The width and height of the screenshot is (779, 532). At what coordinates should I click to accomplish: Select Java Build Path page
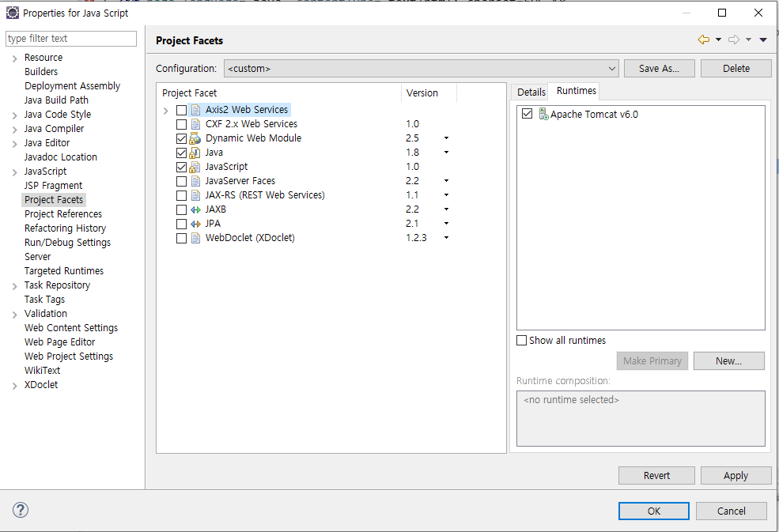tap(57, 100)
